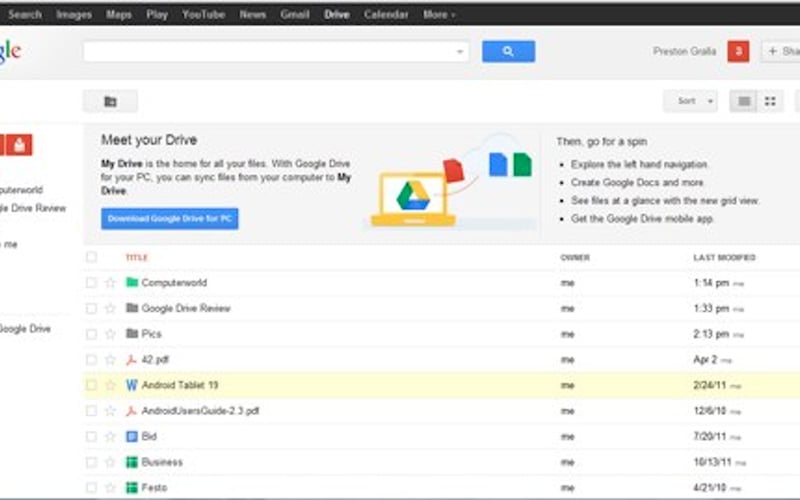Tick the select-all checkbox in header row
The image size is (800, 500).
91,257
